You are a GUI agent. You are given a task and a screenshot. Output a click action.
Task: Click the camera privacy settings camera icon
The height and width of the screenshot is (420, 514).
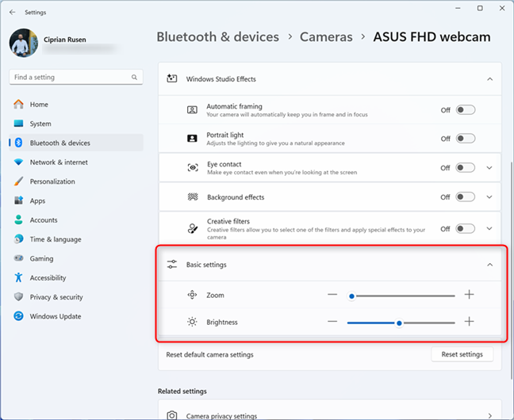[172, 415]
